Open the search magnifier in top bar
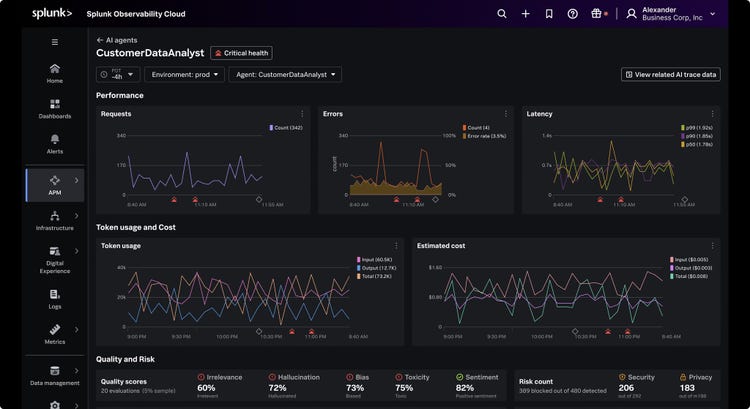 click(x=501, y=14)
